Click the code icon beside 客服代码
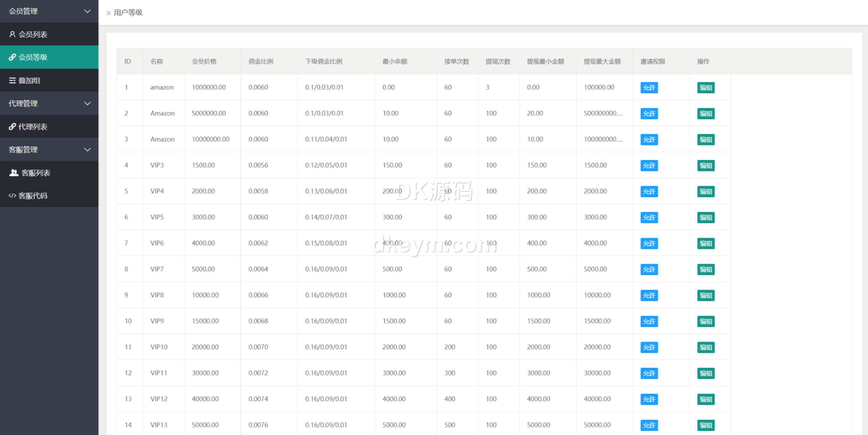This screenshot has width=868, height=435. tap(12, 196)
